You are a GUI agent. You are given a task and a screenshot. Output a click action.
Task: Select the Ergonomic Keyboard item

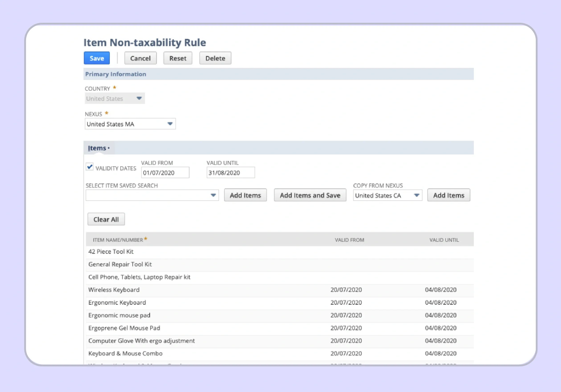[x=117, y=302]
